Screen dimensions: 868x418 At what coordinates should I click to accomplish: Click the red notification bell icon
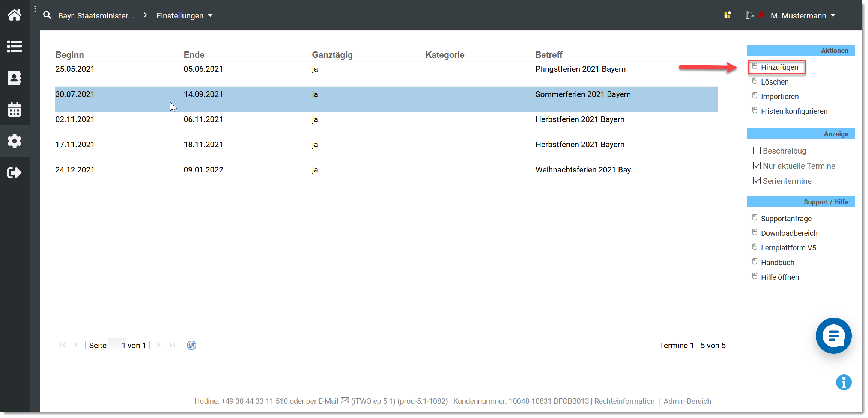pyautogui.click(x=761, y=15)
